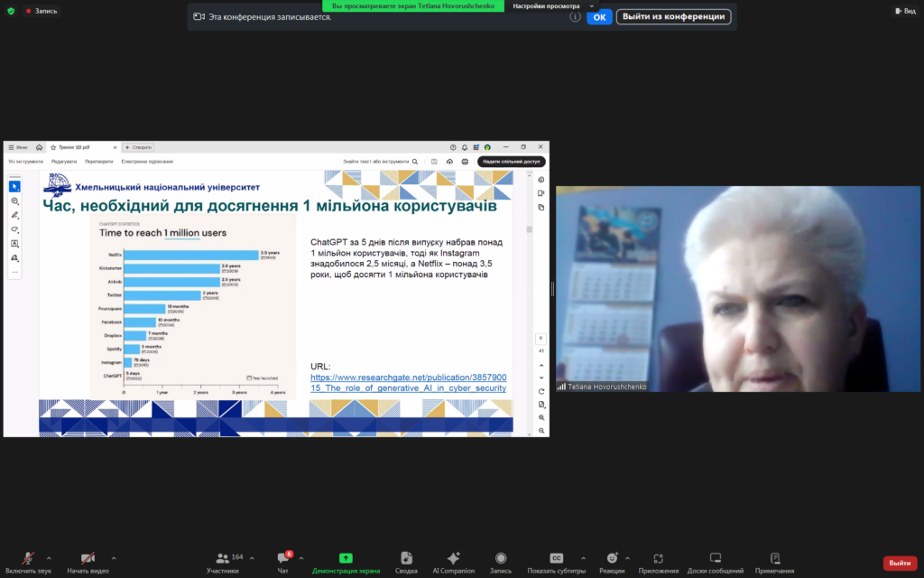This screenshot has height=578, width=924.
Task: Click Tetiana Hovorushchenko video thumbnail
Action: coord(737,289)
